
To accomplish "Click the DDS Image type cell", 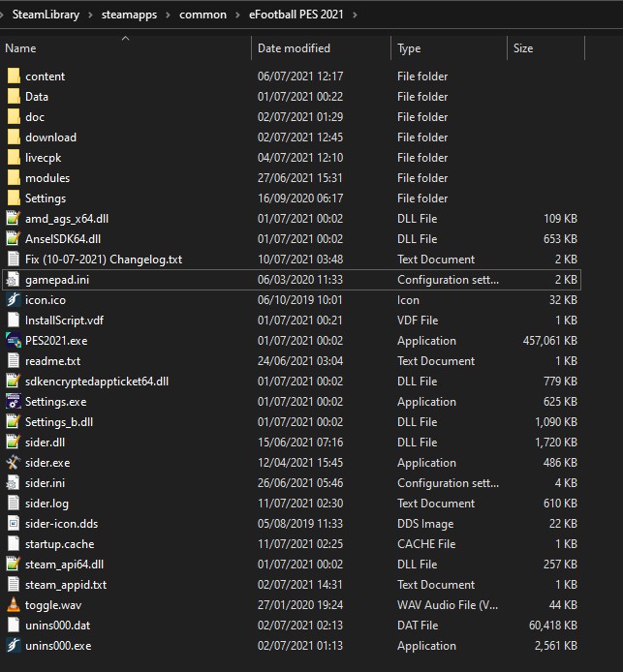I will 425,524.
